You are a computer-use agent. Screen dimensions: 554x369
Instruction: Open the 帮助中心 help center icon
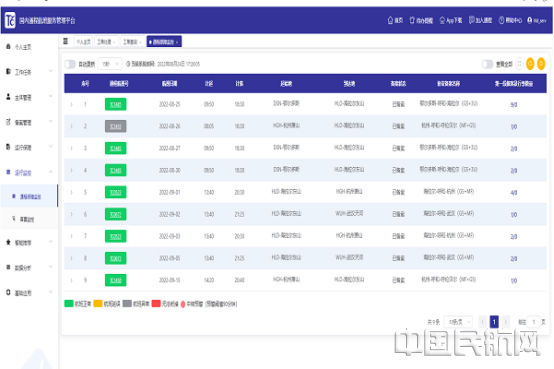pyautogui.click(x=501, y=20)
